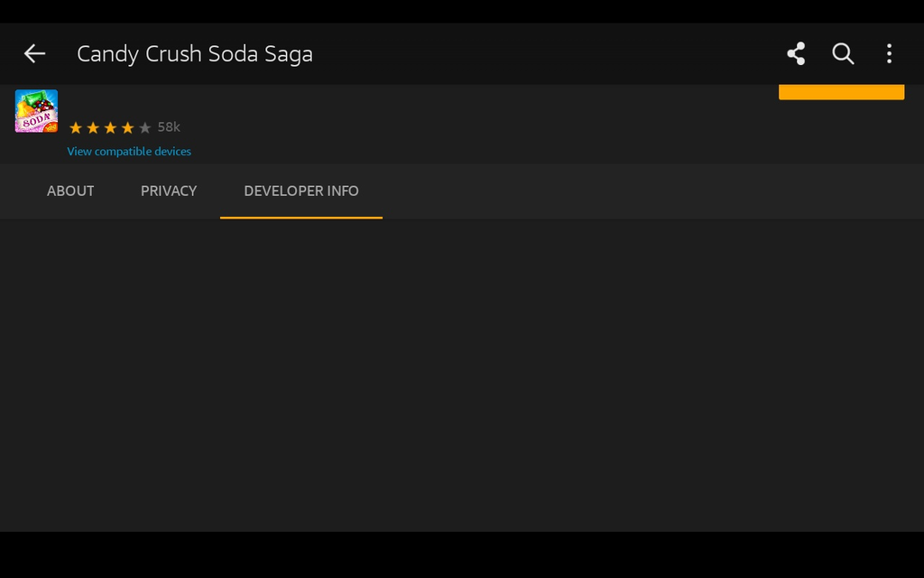Open View compatible devices link
Image resolution: width=924 pixels, height=578 pixels.
(x=129, y=152)
